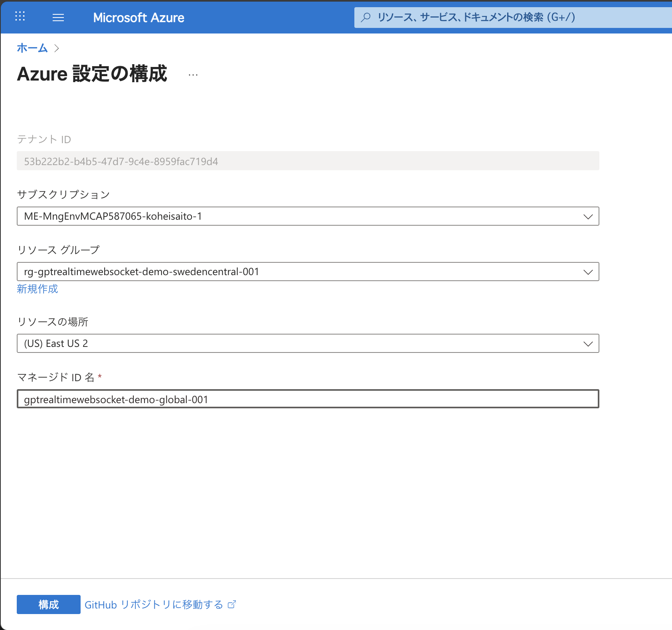Click the 構成 button
This screenshot has height=630, width=672.
coord(49,604)
